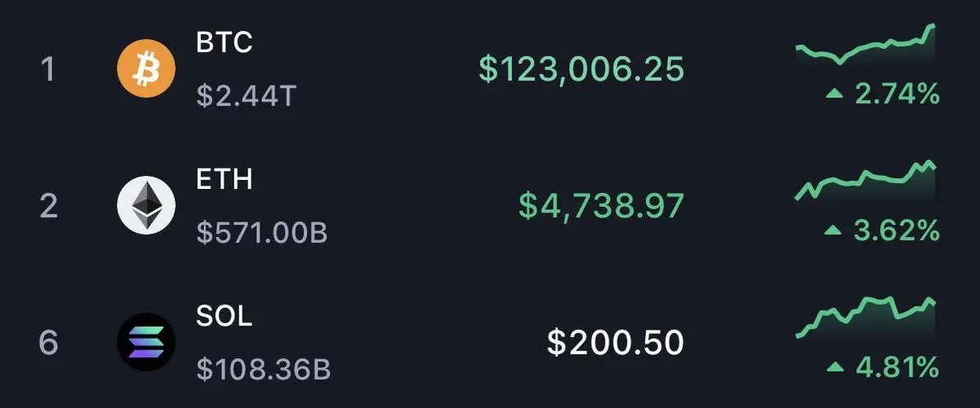Select the BTC ticker name
The width and height of the screenshot is (980, 408).
click(225, 43)
